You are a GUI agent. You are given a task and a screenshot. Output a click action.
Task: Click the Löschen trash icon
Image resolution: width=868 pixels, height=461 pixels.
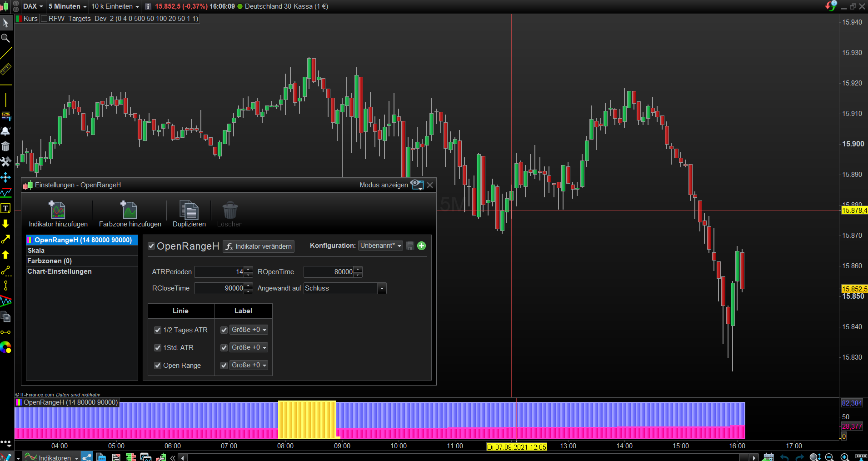(230, 210)
